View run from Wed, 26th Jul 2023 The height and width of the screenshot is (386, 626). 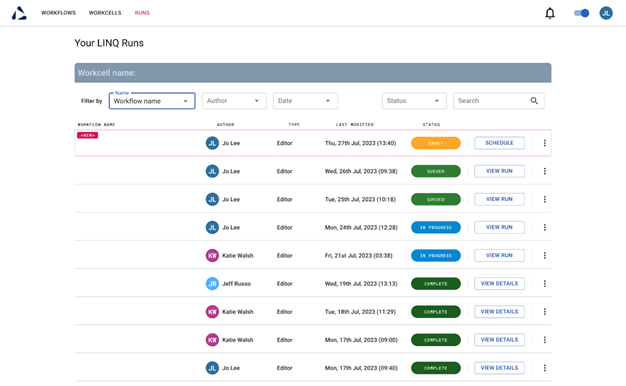[x=499, y=171]
